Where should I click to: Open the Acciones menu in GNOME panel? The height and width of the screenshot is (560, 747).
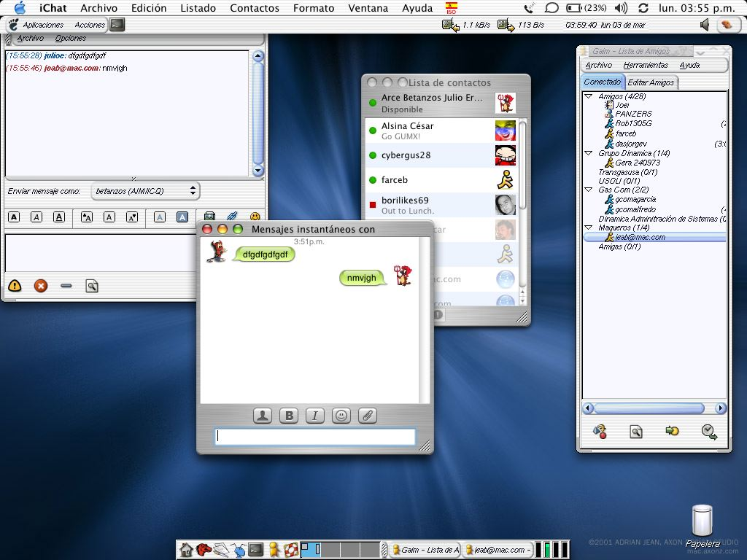click(x=90, y=25)
